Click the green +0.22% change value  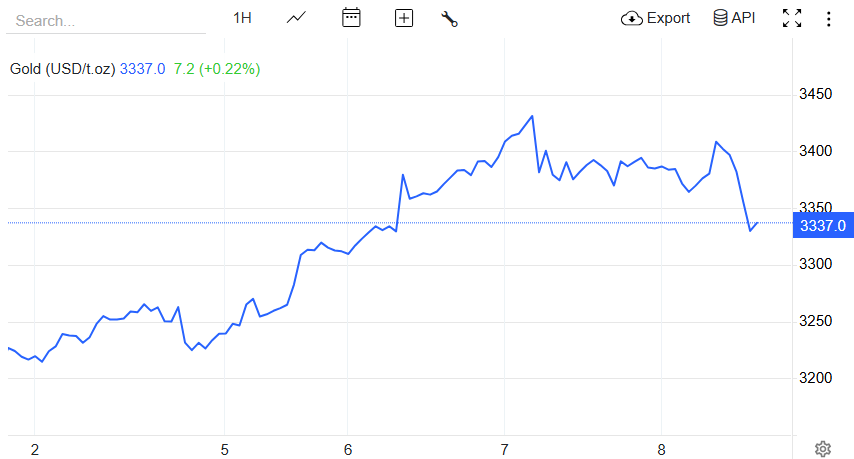(x=230, y=69)
